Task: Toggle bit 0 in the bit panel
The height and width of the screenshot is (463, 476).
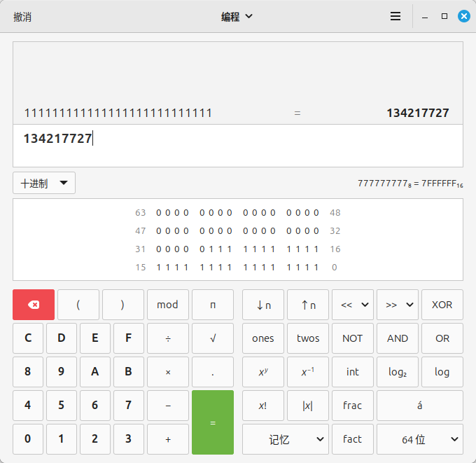Action: pyautogui.click(x=316, y=268)
